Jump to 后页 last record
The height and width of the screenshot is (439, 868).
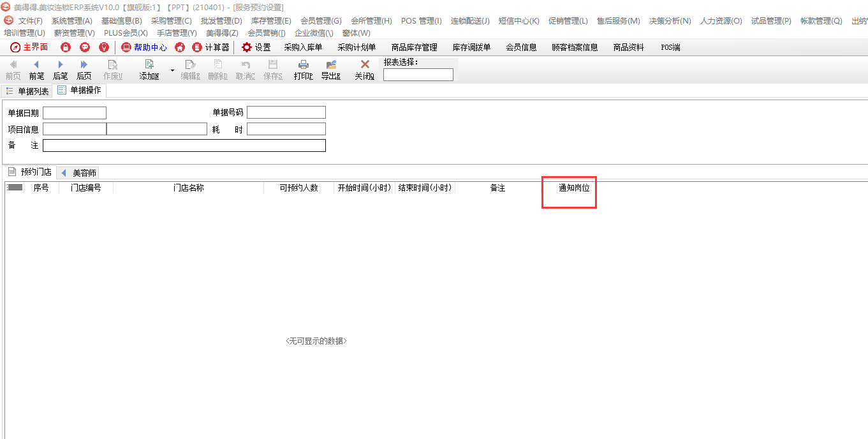[84, 70]
